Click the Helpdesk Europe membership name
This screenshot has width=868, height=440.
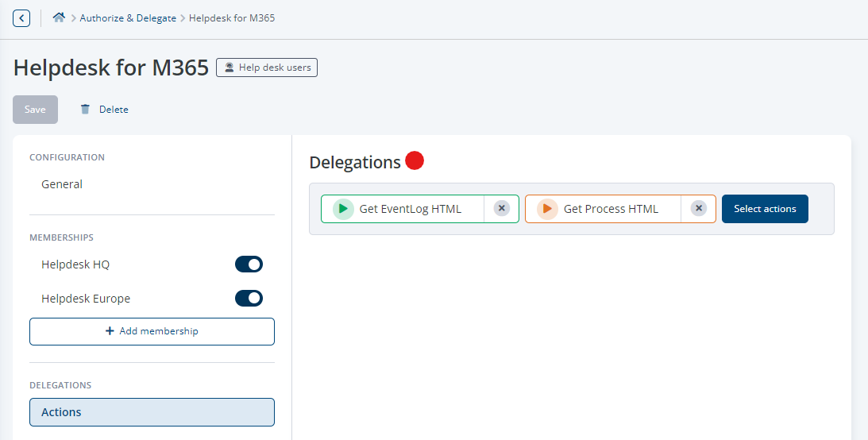(86, 299)
